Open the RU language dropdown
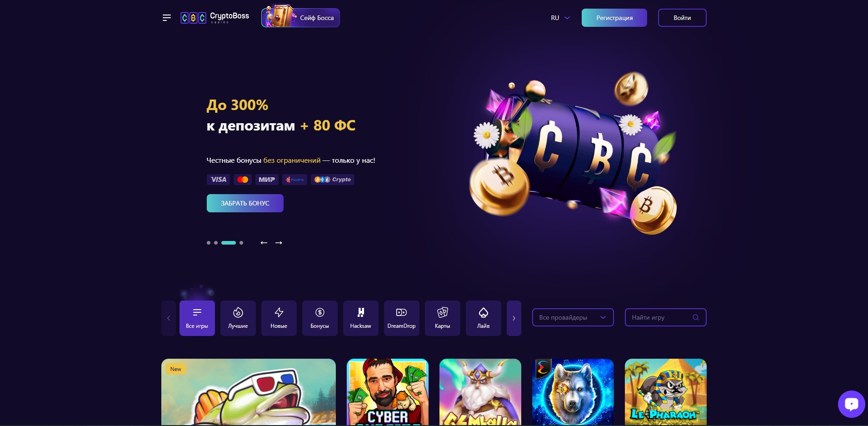This screenshot has width=868, height=426. [x=560, y=18]
